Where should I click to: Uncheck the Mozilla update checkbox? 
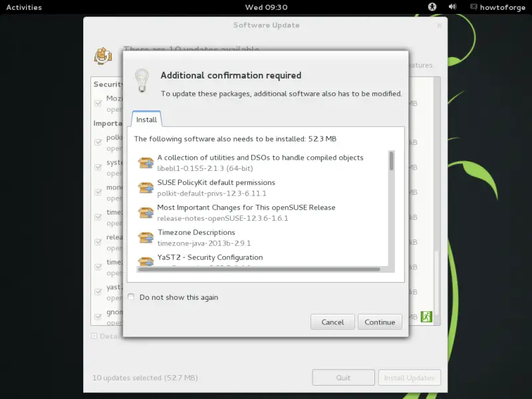[98, 103]
